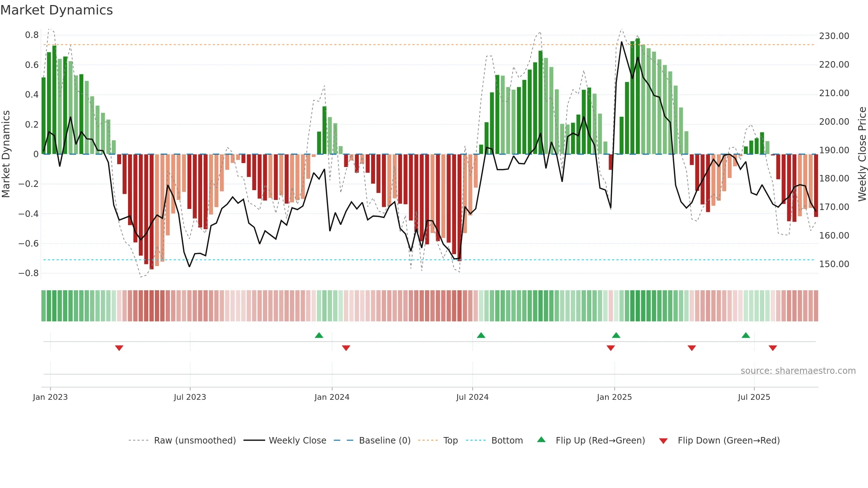Toggle the Bottom legend entry
Screen dimensions: 868x488
[x=494, y=440]
